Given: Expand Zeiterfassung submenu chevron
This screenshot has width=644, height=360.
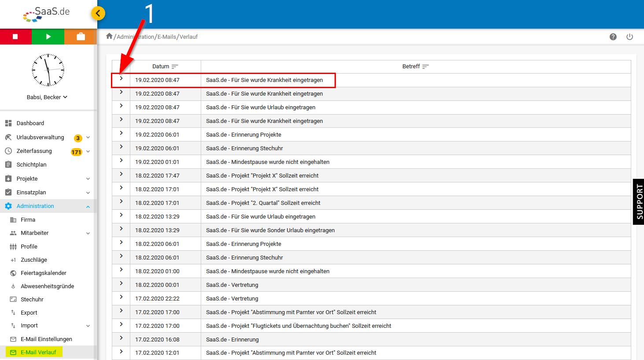Looking at the screenshot, I should (88, 151).
